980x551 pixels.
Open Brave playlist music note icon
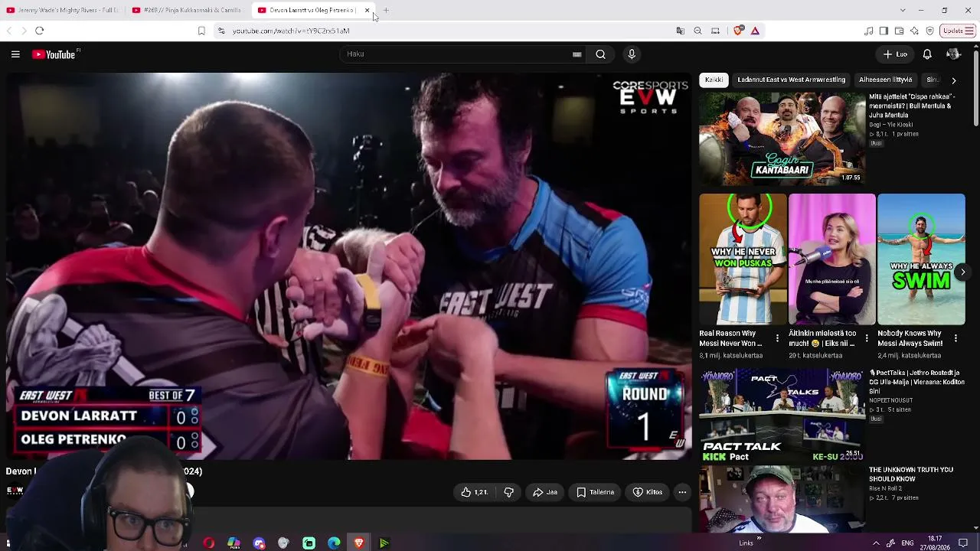tap(868, 31)
